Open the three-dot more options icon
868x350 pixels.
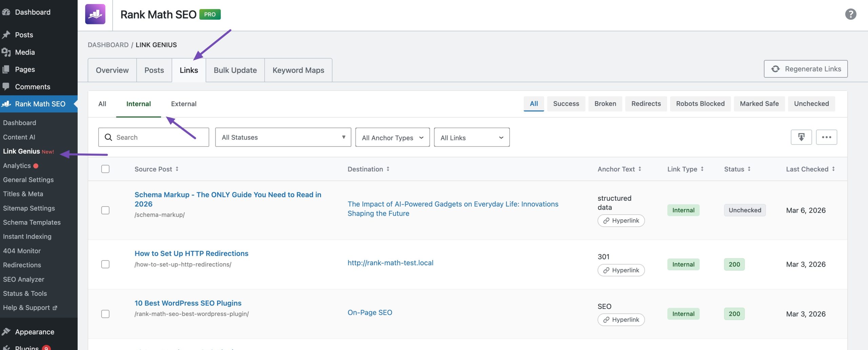(x=827, y=137)
